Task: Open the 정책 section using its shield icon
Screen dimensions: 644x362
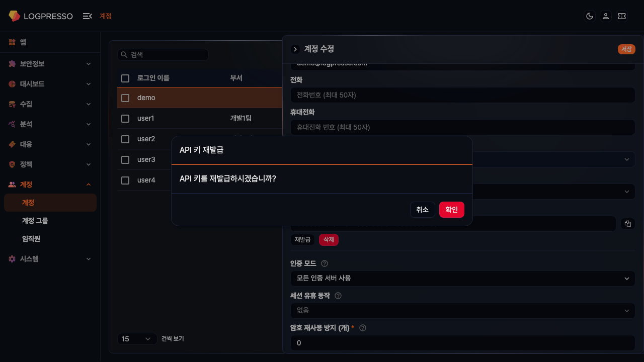Action: pos(12,164)
